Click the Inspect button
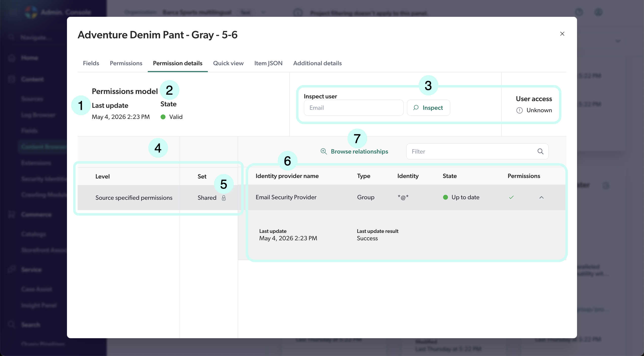Viewport: 644px width, 356px height. 429,108
